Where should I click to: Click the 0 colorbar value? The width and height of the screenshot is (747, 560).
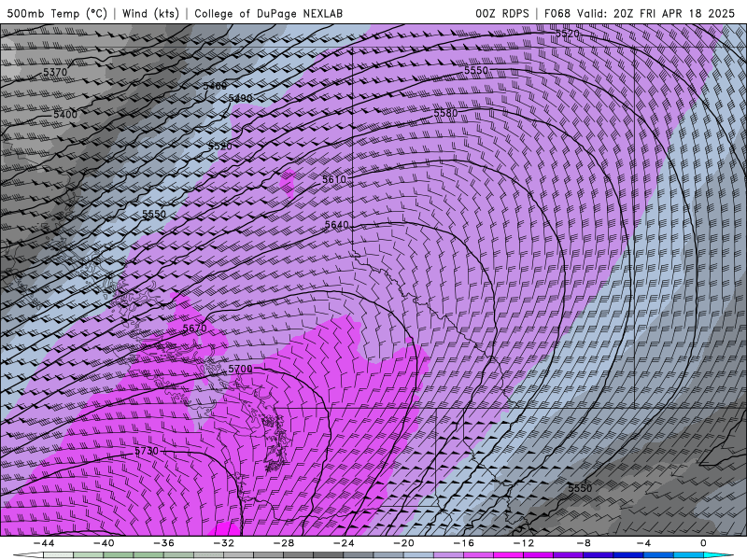click(703, 543)
